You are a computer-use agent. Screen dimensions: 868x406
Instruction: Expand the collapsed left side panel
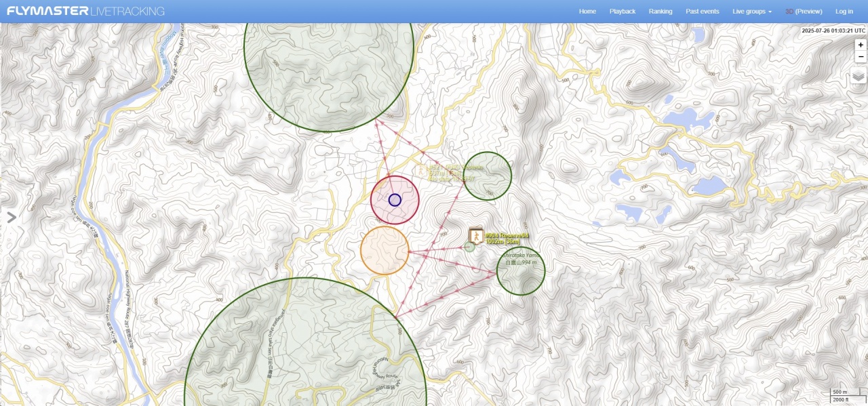pos(12,217)
